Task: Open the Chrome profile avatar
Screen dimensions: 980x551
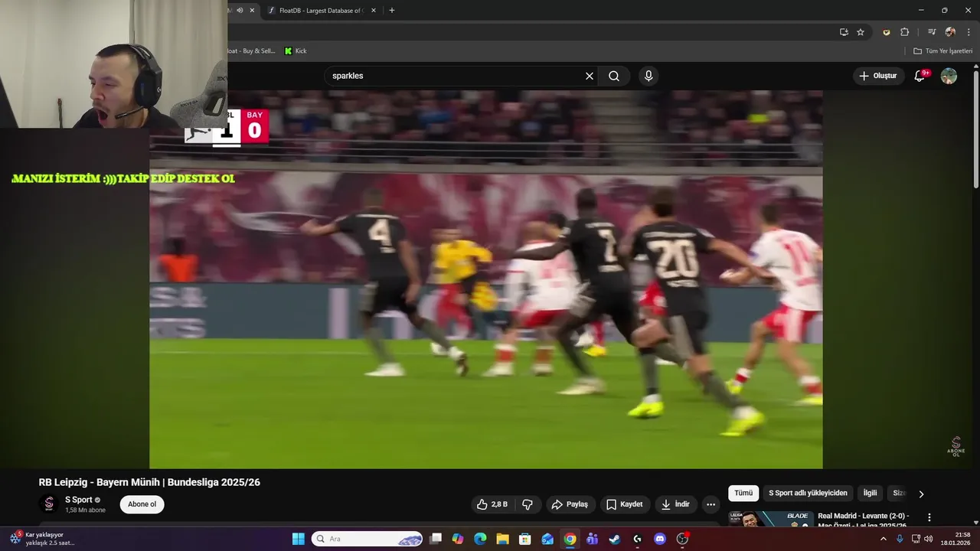Action: tap(950, 32)
